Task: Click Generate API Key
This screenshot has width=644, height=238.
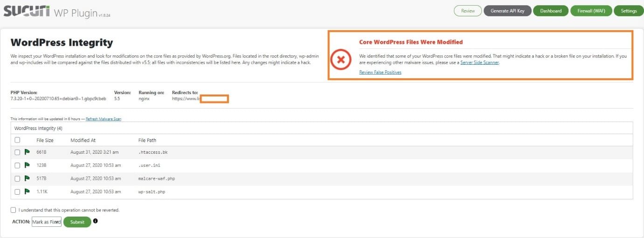Action: point(507,11)
